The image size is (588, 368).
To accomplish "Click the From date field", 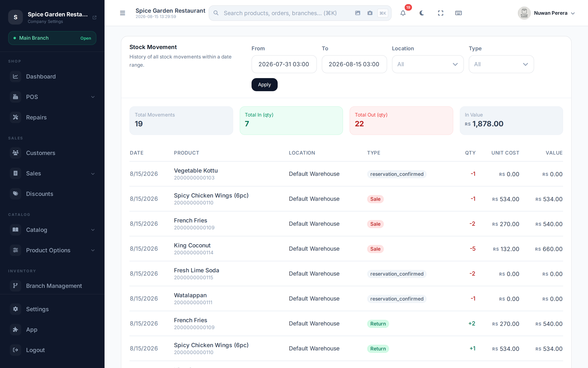I will (x=284, y=64).
